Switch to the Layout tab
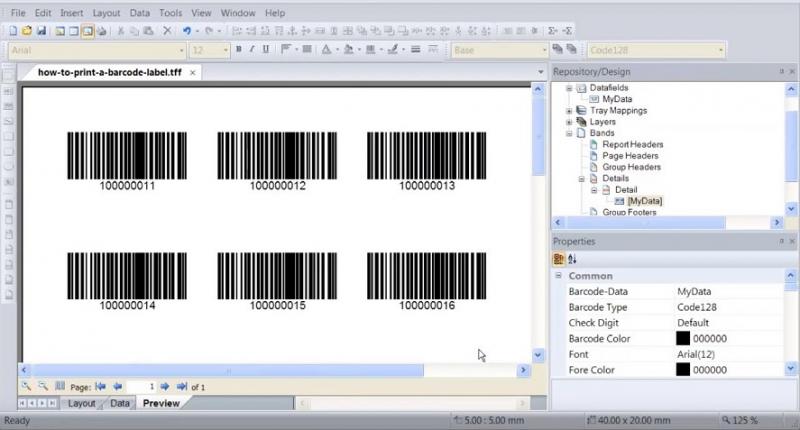This screenshot has height=430, width=800. point(81,403)
